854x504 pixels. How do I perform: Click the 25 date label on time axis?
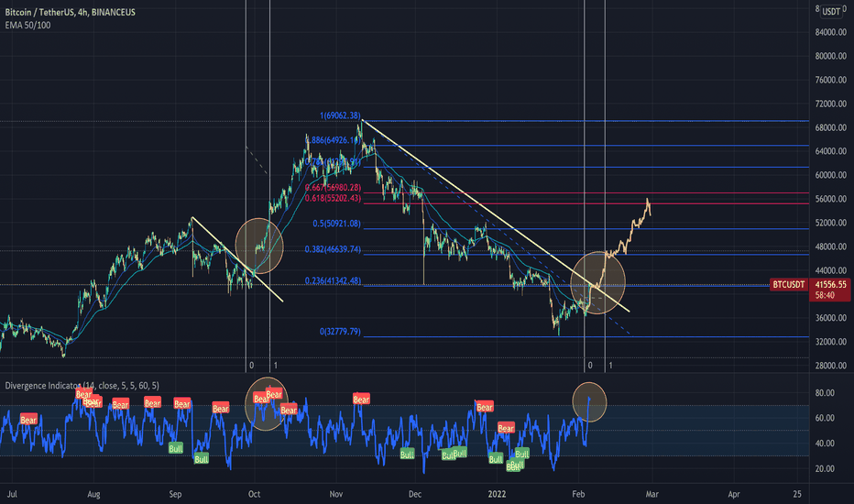point(797,494)
